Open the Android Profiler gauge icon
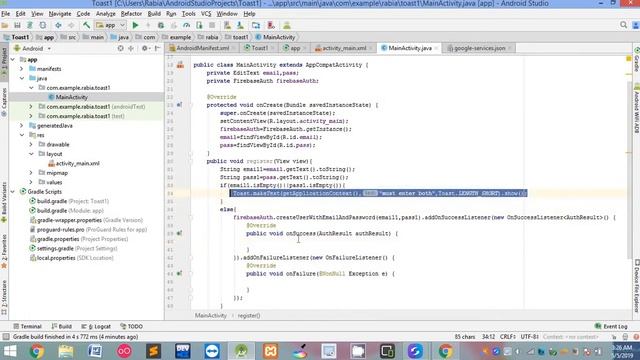The width and height of the screenshot is (640, 360). [x=187, y=25]
